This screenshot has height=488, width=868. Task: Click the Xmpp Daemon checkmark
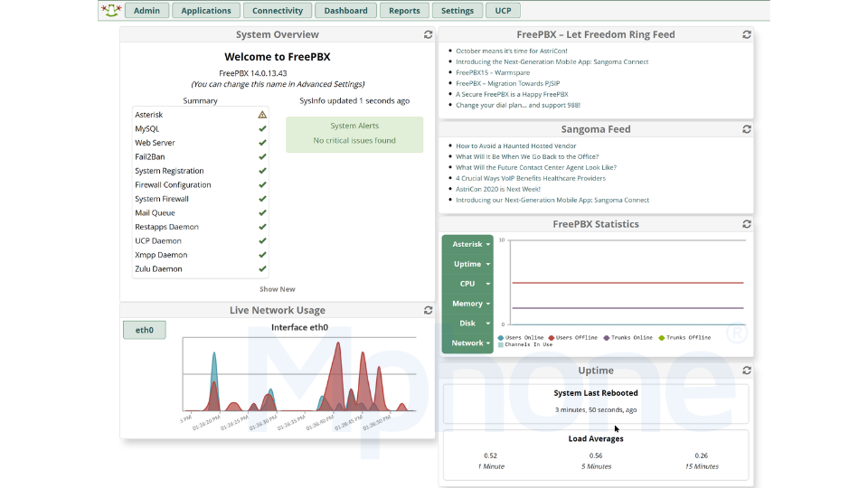(x=262, y=255)
